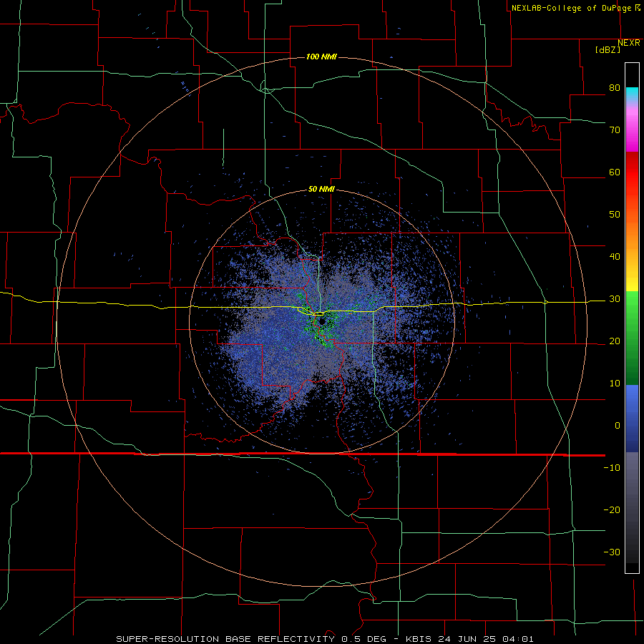Click the 60 value on the dBZ scale
The image size is (644, 644).
615,172
